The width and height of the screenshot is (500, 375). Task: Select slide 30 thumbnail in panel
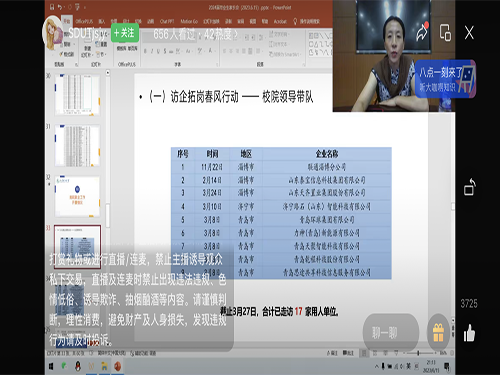click(77, 95)
